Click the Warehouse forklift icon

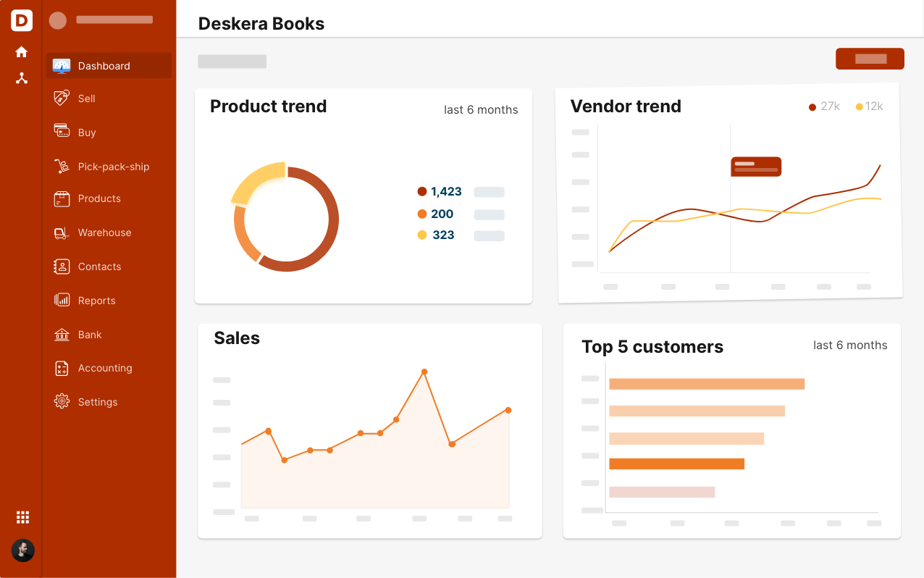point(62,233)
